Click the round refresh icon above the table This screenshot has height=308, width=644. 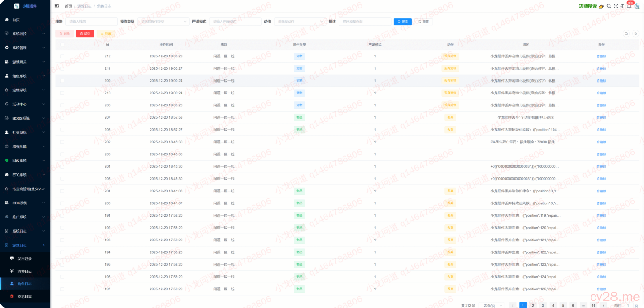[636, 34]
